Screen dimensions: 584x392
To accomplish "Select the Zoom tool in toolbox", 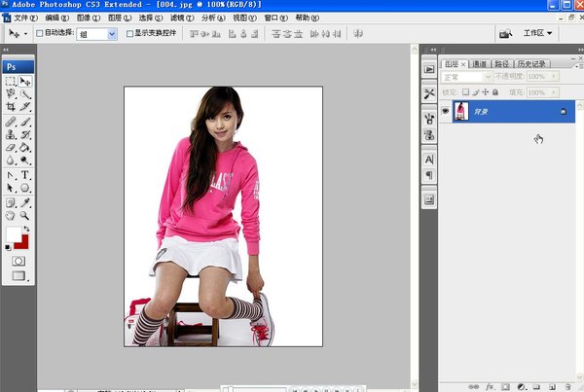I will [25, 215].
